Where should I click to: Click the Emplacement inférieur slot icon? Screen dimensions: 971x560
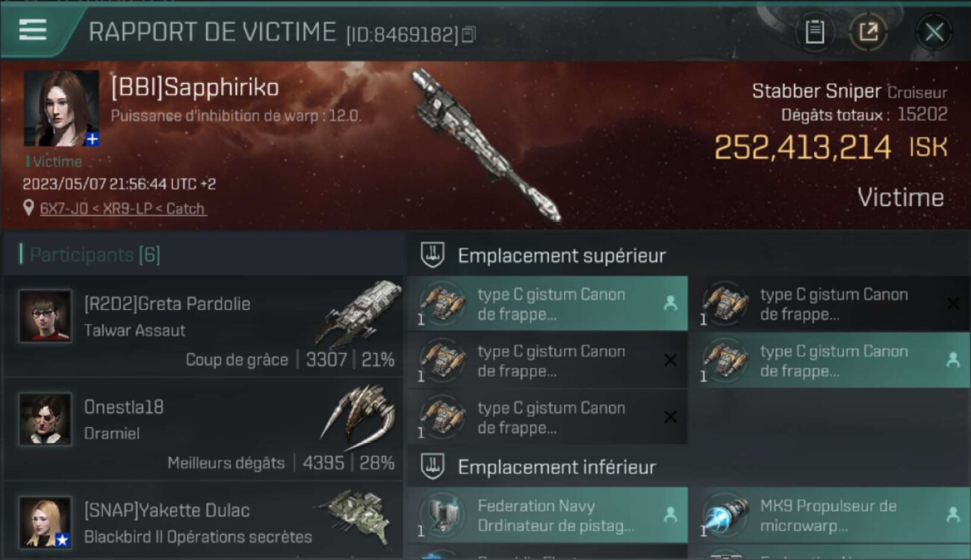(x=432, y=467)
